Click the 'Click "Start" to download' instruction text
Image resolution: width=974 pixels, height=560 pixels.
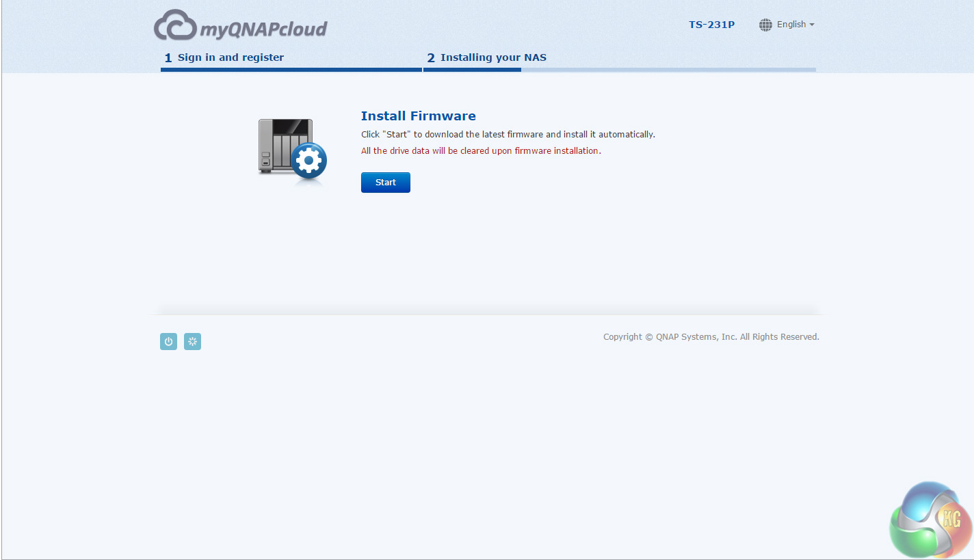tap(508, 135)
